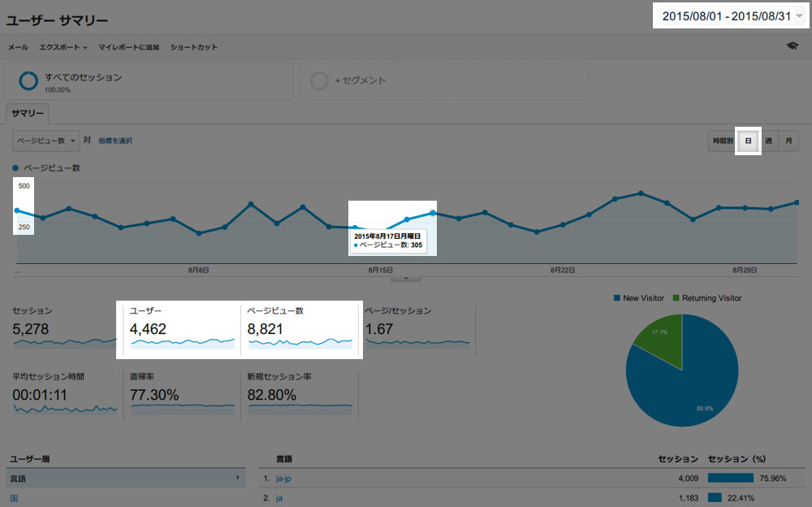Image resolution: width=812 pixels, height=507 pixels.
Task: Click the セッション (%) column header
Action: pyautogui.click(x=736, y=459)
